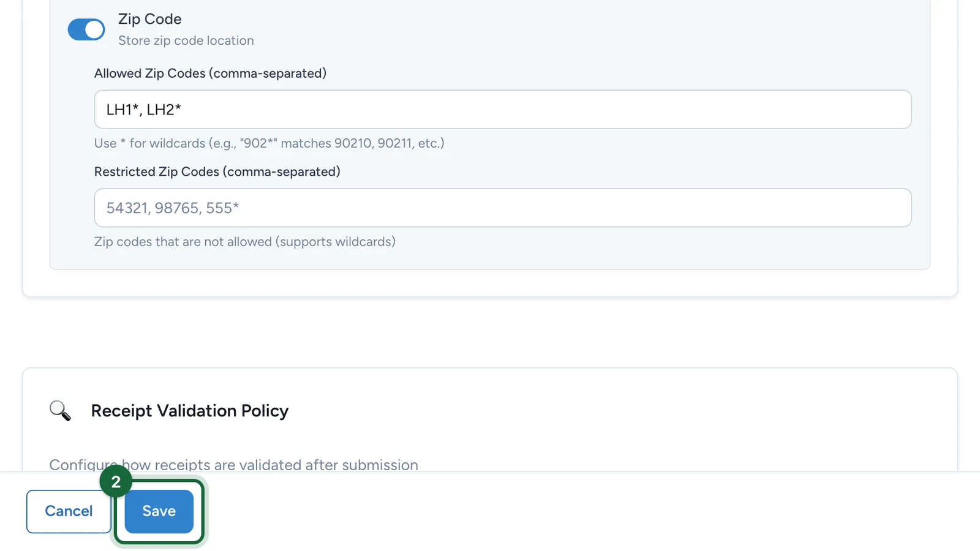The image size is (980, 551).
Task: Select 'Restricted Zip Codes (comma-separated)' label
Action: [x=217, y=172]
